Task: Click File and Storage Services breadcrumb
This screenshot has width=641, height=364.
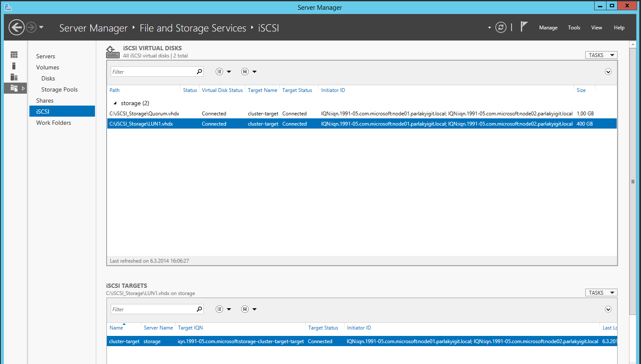Action: click(193, 28)
